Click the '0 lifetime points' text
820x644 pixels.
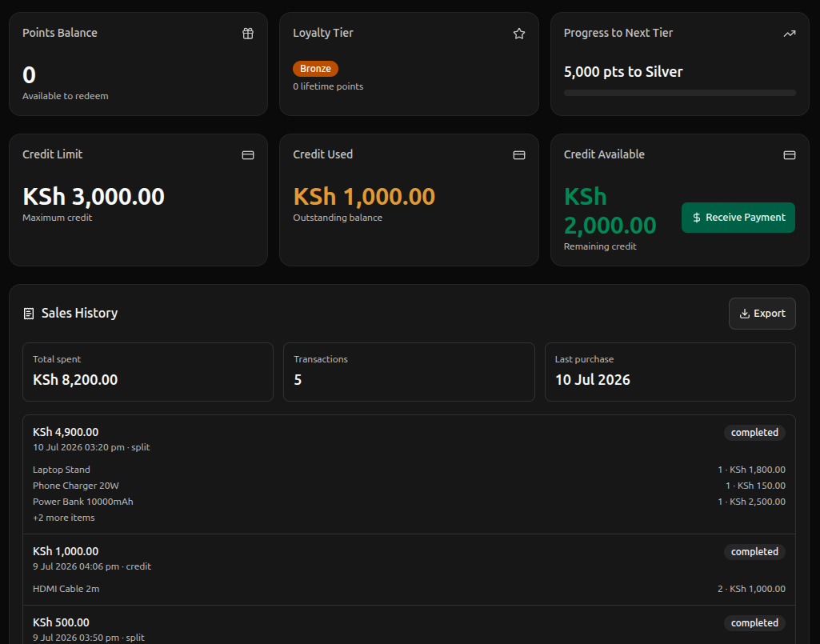(x=328, y=86)
